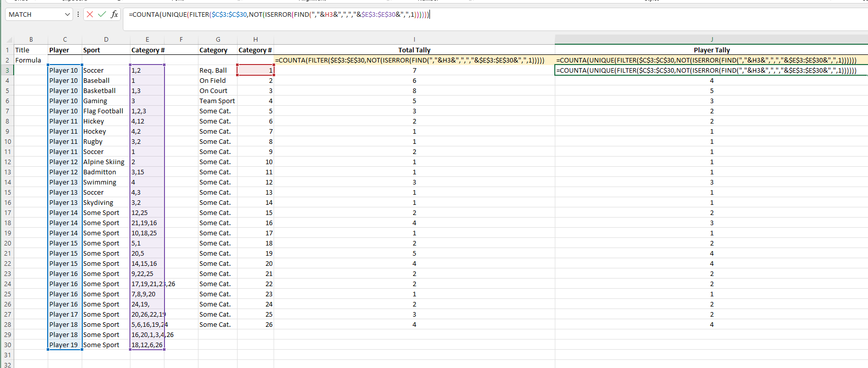
Task: Click the '7,8,9,20' category number cell
Action: (147, 294)
